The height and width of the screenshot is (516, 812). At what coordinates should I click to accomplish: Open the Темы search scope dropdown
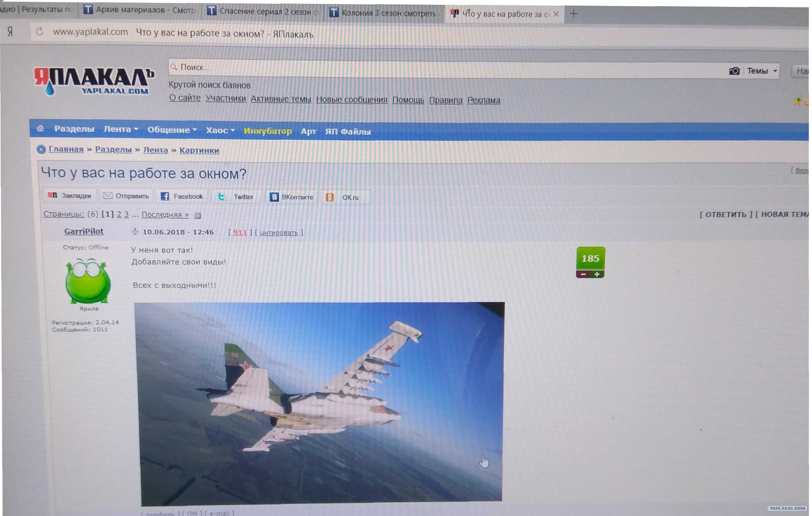pos(762,71)
